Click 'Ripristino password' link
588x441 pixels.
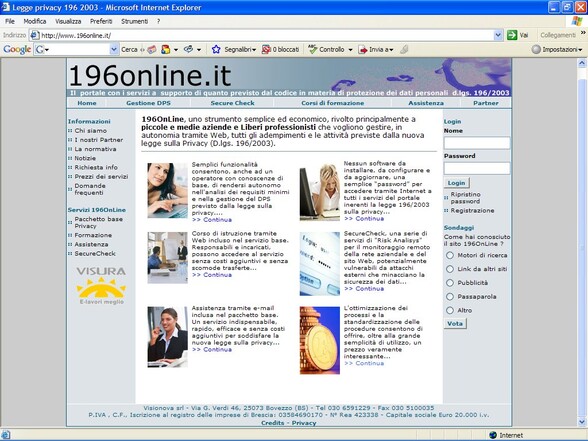pyautogui.click(x=465, y=198)
